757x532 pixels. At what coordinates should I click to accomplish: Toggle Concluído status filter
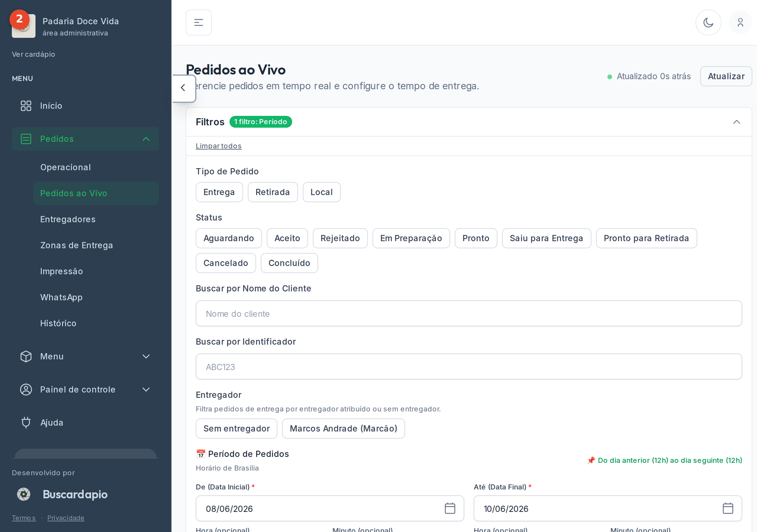click(x=289, y=263)
